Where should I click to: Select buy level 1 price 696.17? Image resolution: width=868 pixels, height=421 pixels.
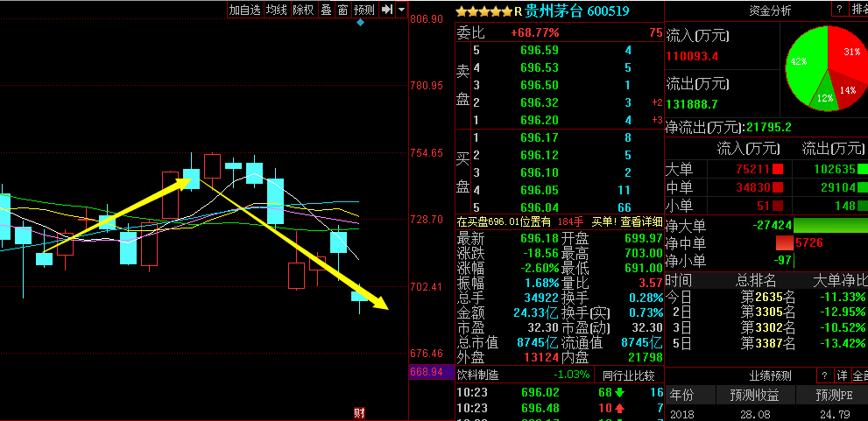540,137
